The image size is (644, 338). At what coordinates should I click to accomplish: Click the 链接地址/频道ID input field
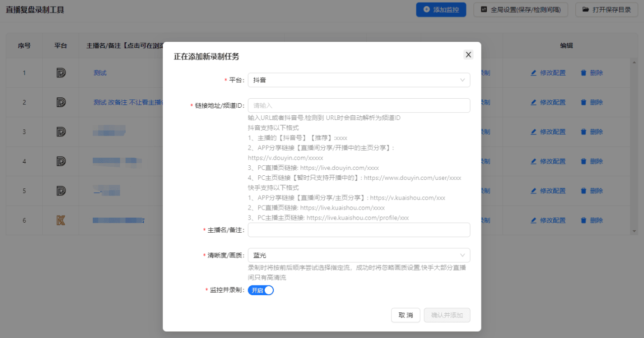[x=359, y=105]
